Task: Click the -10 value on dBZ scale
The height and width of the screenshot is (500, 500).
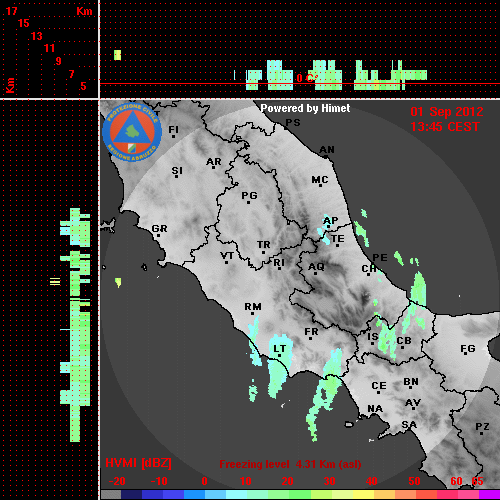Action: 159,481
